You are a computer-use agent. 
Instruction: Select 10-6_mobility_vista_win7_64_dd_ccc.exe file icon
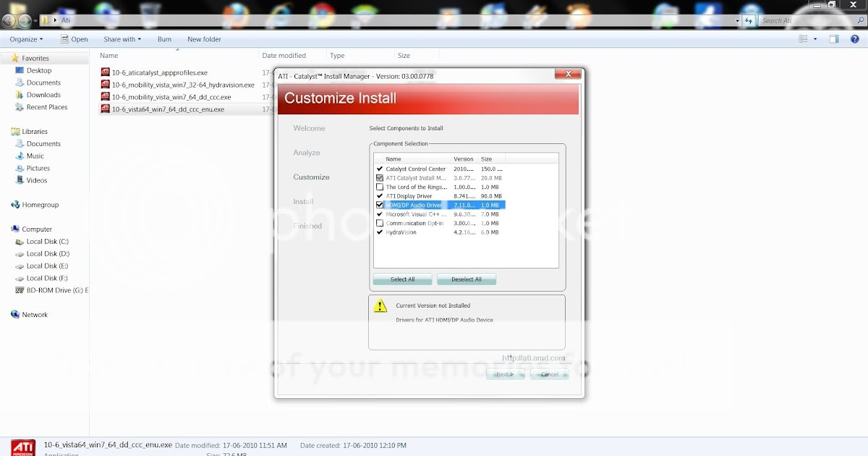tap(105, 97)
